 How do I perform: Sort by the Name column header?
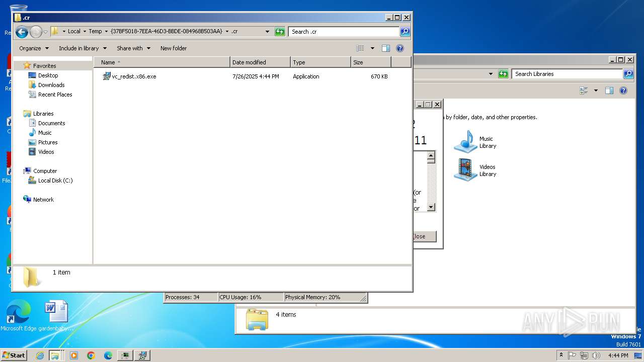coord(162,62)
